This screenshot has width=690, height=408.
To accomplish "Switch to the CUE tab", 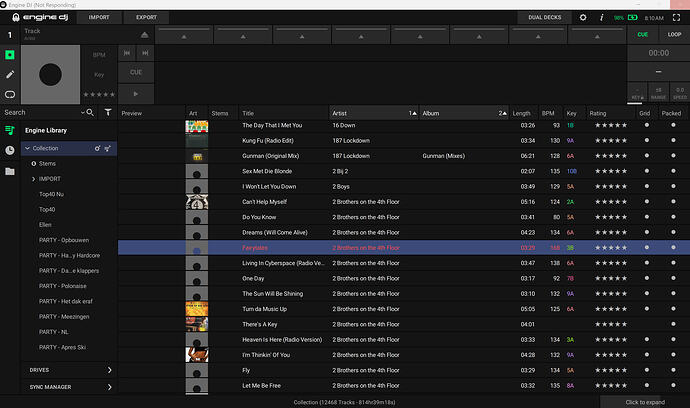I will click(x=642, y=34).
